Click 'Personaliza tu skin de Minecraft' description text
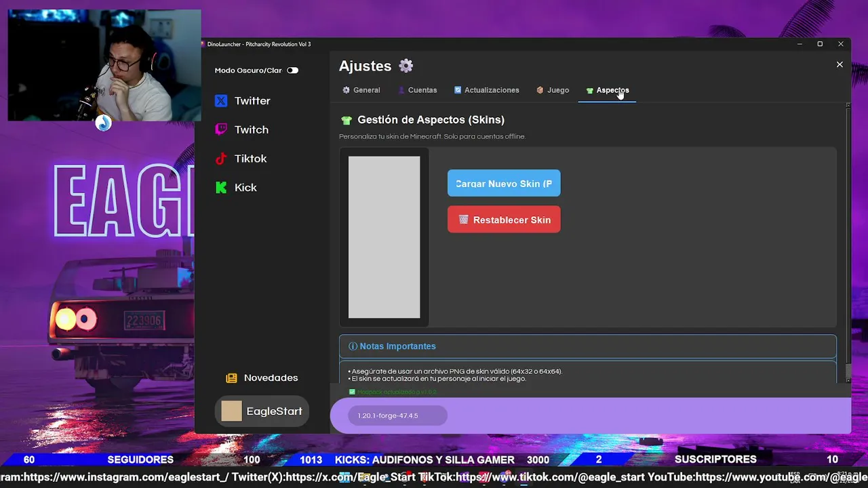The image size is (868, 488). [x=432, y=136]
